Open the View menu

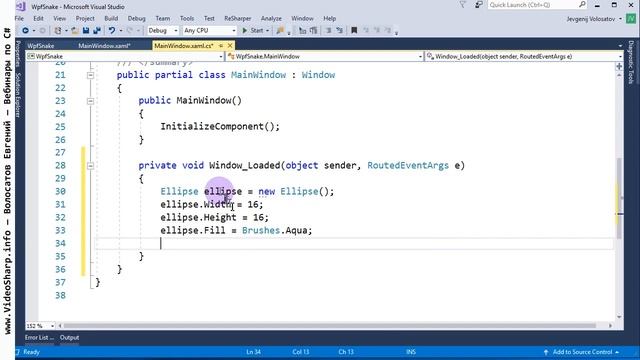[59, 18]
